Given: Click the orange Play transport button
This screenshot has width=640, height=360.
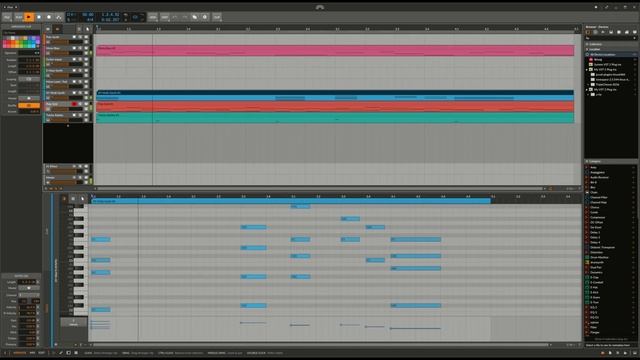Looking at the screenshot, I should coord(29,17).
